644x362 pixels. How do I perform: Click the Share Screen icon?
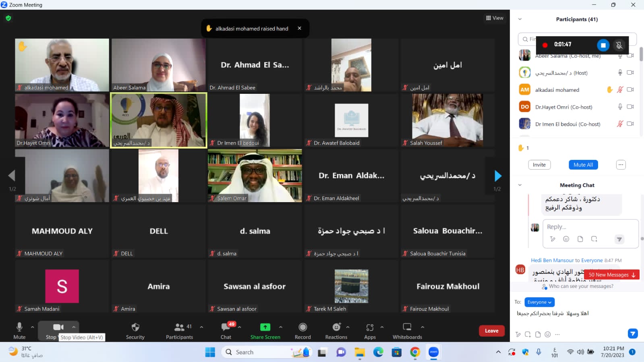click(x=265, y=327)
